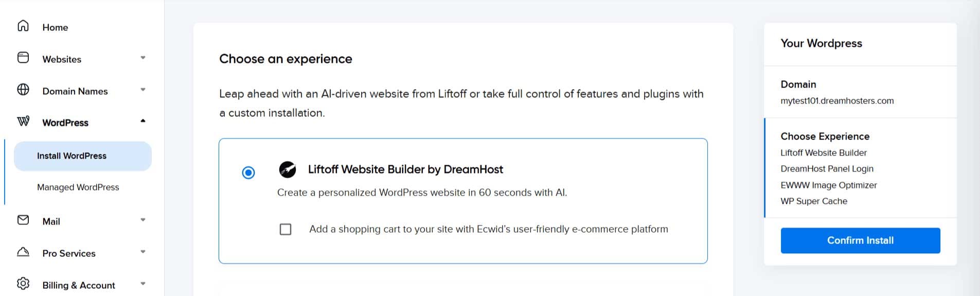
Task: Click the Home house icon
Action: [x=23, y=26]
